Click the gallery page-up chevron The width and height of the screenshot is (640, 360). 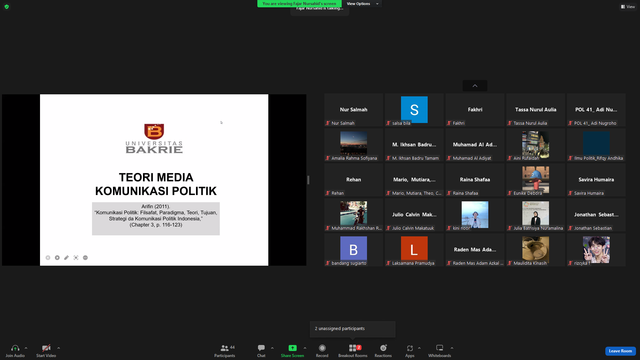click(475, 86)
